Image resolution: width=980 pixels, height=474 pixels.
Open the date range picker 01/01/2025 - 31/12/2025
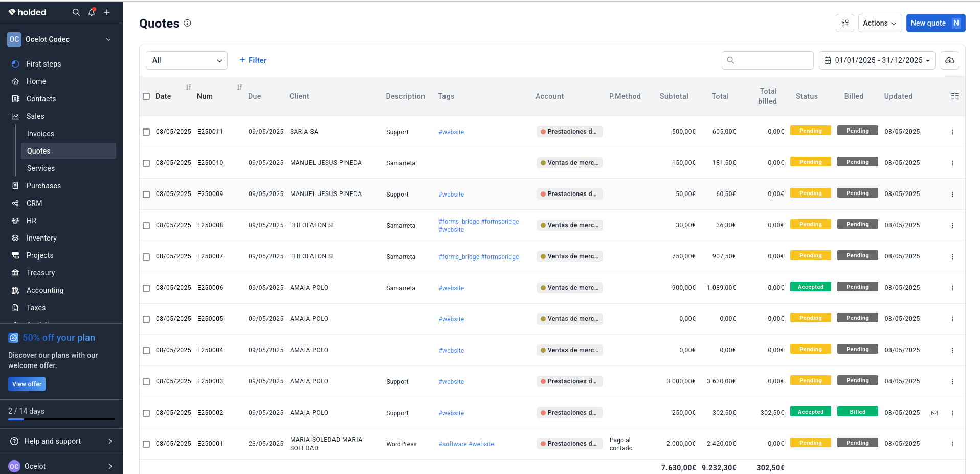tap(877, 60)
